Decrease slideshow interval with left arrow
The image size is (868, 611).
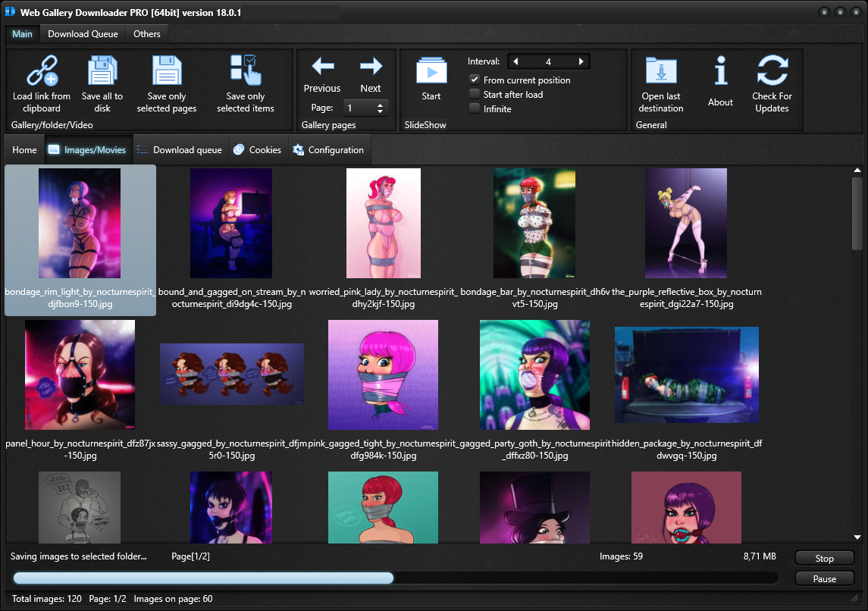[516, 61]
